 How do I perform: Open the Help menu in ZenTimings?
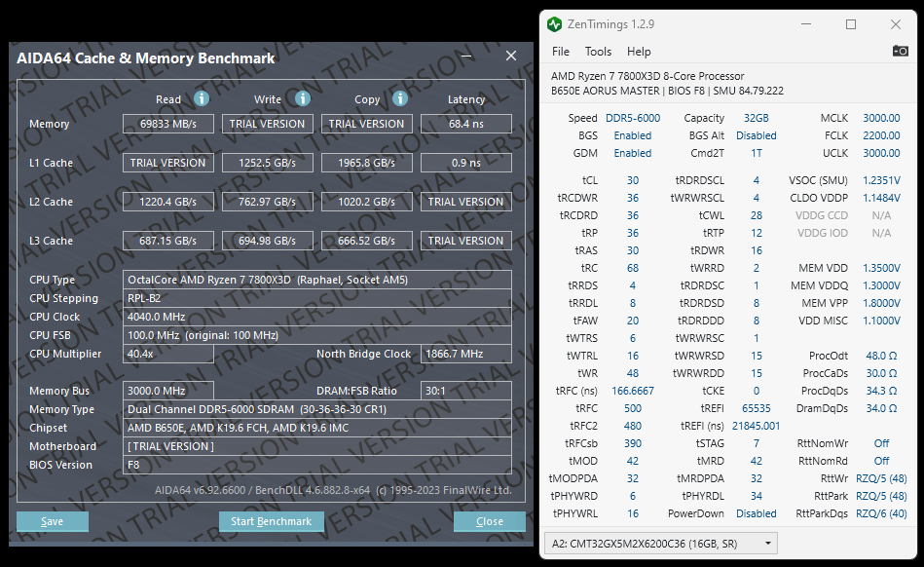click(639, 52)
